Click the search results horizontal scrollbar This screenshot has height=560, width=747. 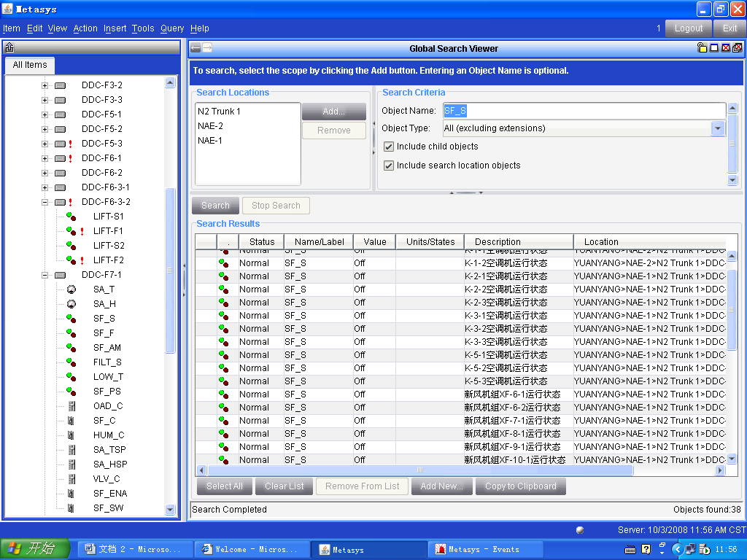coord(419,470)
